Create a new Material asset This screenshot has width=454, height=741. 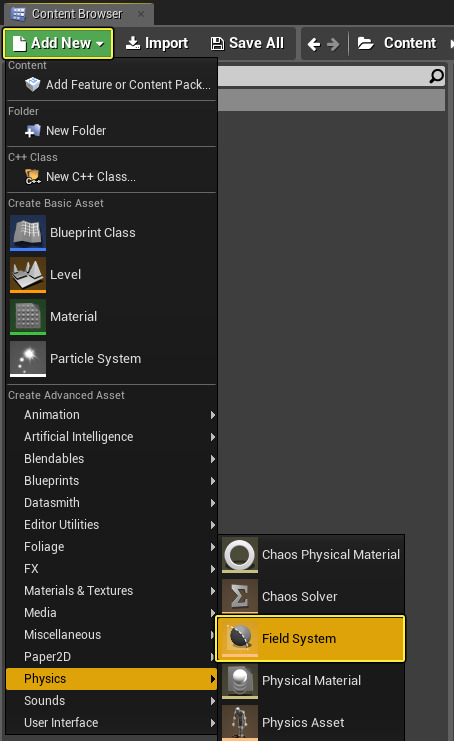pyautogui.click(x=111, y=317)
